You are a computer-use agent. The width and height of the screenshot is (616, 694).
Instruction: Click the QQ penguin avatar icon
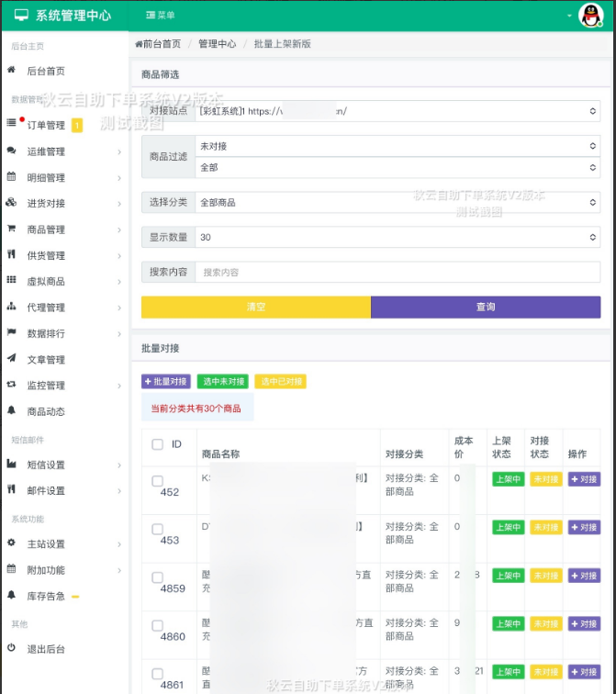(x=591, y=16)
